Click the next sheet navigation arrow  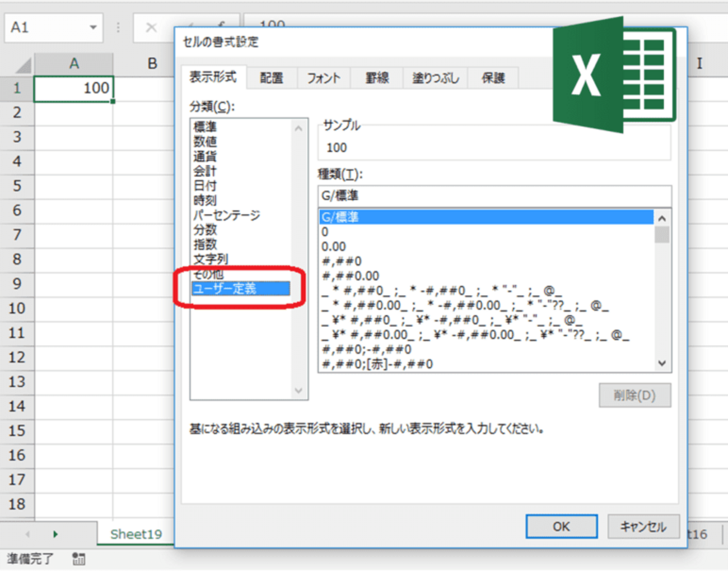click(x=55, y=535)
